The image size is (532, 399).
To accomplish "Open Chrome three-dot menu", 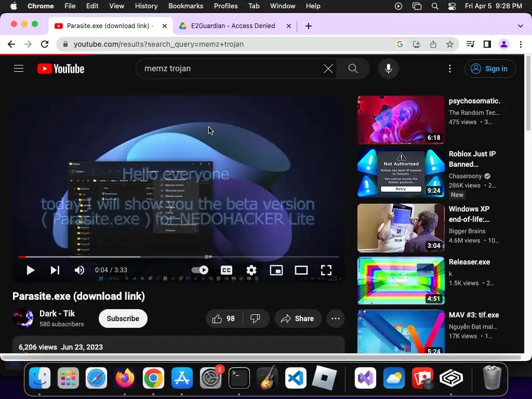I will 521,44.
